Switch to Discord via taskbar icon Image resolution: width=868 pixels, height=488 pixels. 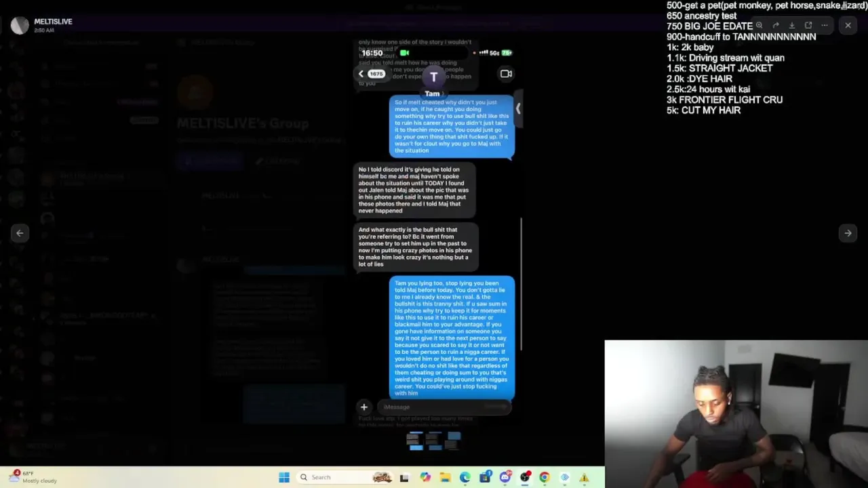(505, 477)
